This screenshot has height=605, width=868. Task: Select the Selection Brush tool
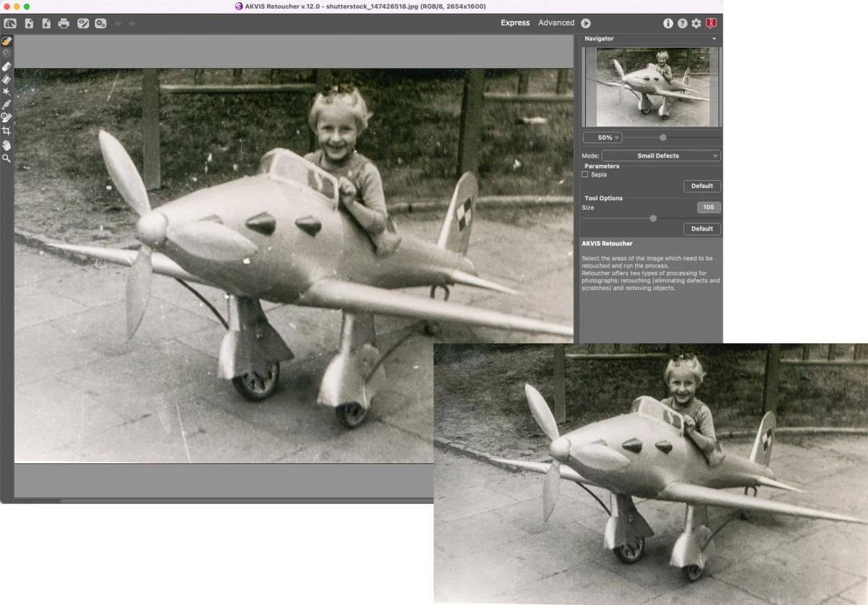click(x=7, y=40)
